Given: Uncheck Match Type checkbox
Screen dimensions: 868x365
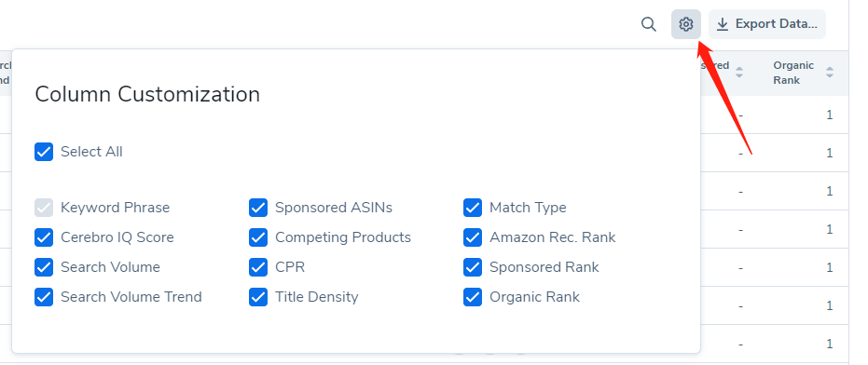Looking at the screenshot, I should click(x=472, y=208).
